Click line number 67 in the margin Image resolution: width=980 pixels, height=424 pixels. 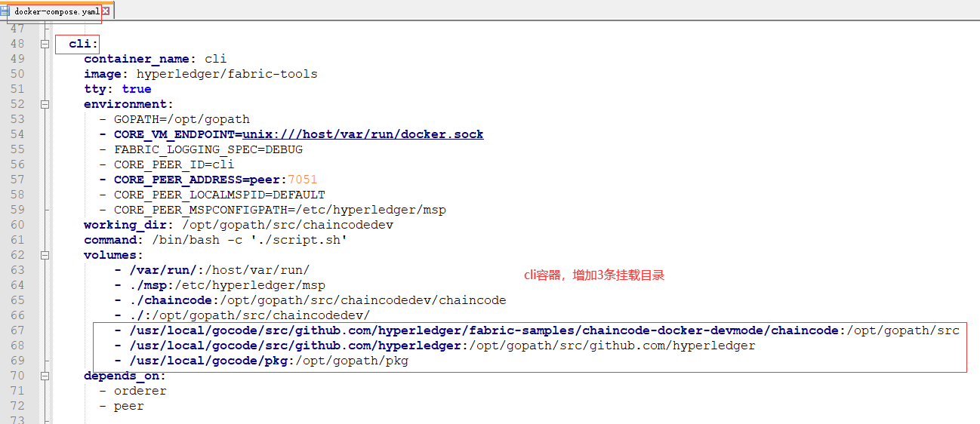pyautogui.click(x=17, y=330)
